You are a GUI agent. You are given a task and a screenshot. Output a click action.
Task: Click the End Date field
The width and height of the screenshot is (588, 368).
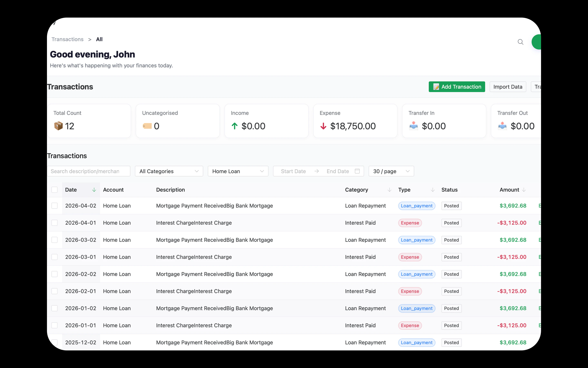[x=338, y=171]
